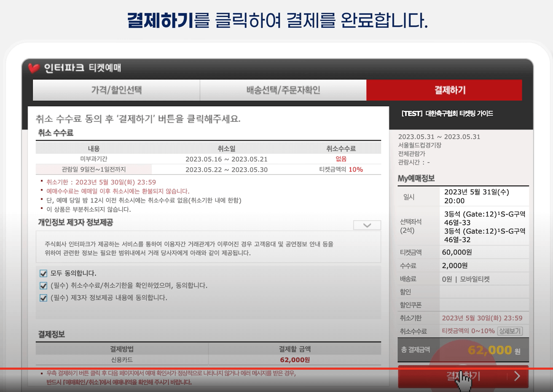Click the 2023.05.22 ~ 2023.05.30 date cell
Viewport: 553px width, 392px height.
(226, 170)
